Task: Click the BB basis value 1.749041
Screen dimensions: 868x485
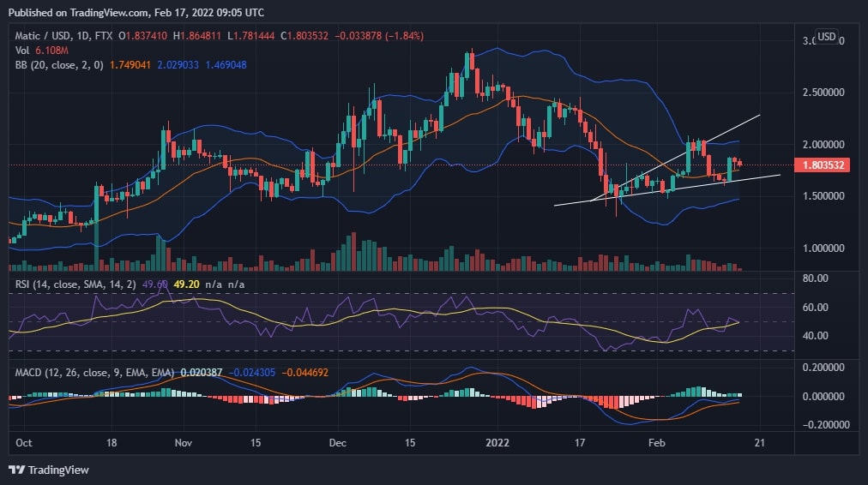Action: coord(130,65)
